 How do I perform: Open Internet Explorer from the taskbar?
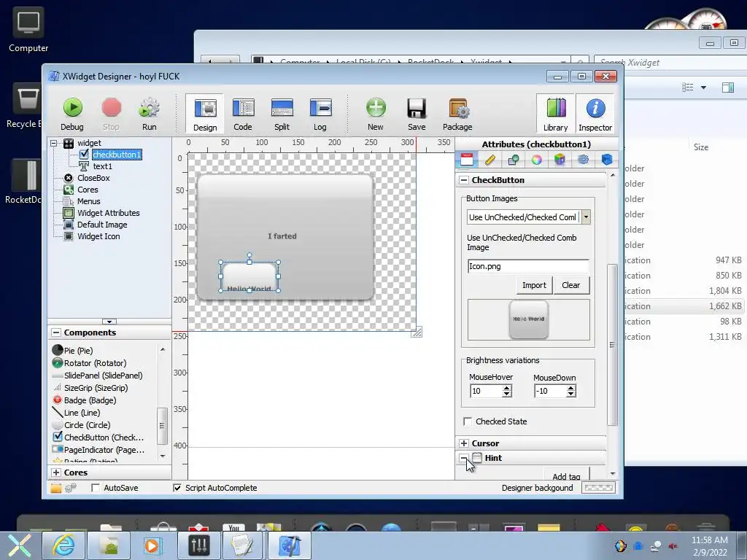(62, 545)
